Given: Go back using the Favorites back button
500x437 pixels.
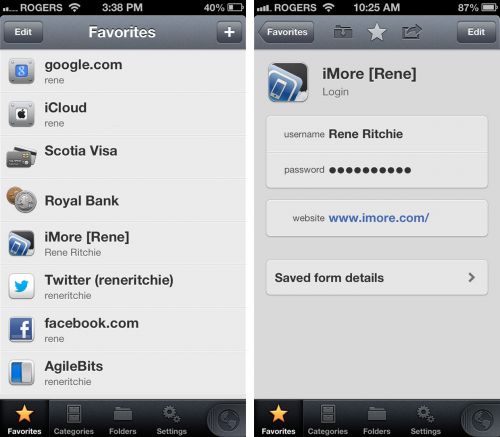Looking at the screenshot, I should (x=286, y=32).
